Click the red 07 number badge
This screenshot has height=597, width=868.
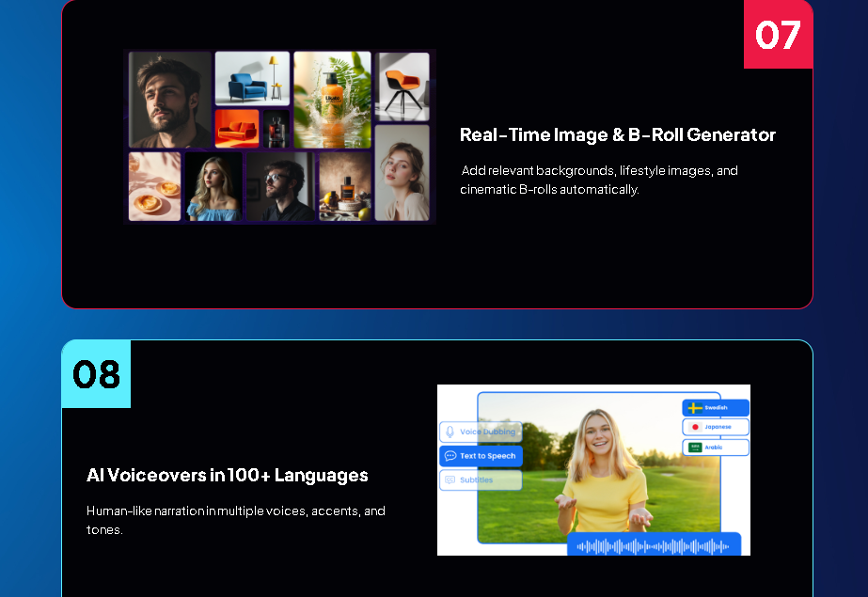click(x=778, y=35)
